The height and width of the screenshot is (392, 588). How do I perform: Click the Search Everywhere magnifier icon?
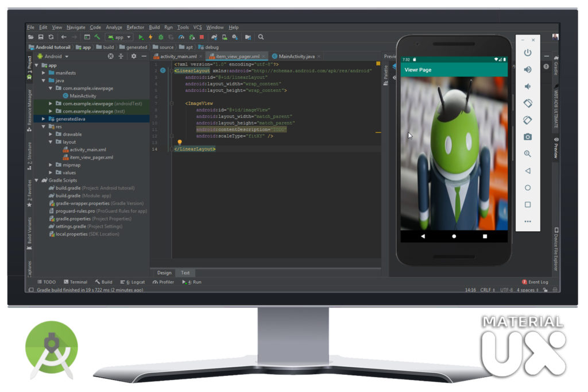pos(261,37)
